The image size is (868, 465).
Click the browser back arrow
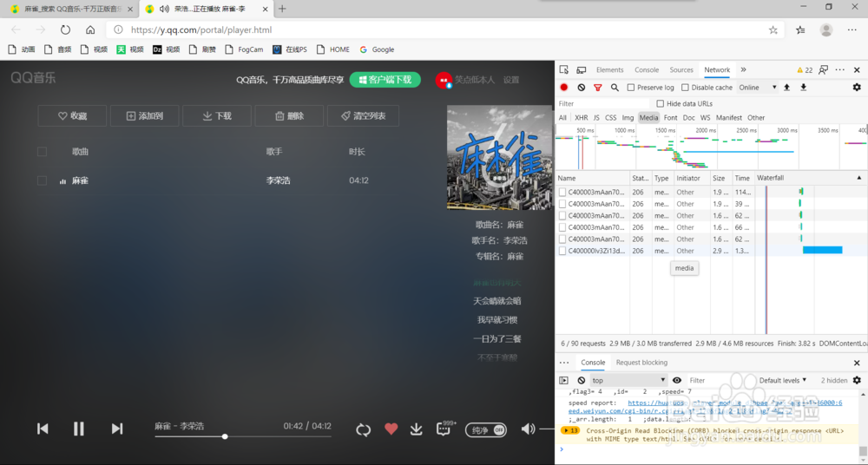(x=16, y=29)
